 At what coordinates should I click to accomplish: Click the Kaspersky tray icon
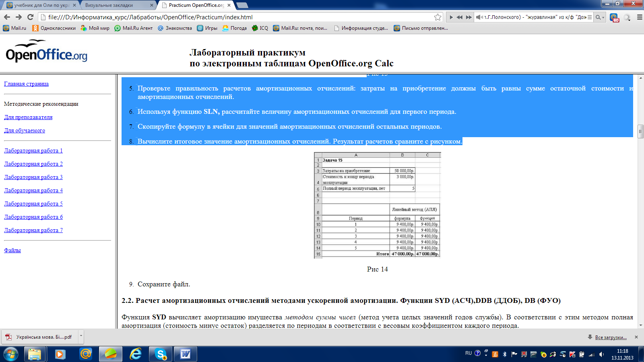pos(572,354)
